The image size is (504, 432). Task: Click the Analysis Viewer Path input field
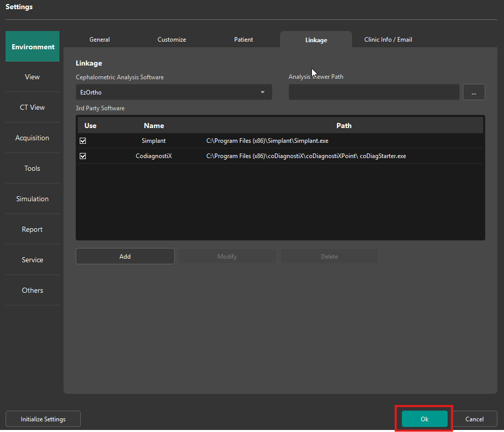point(374,92)
